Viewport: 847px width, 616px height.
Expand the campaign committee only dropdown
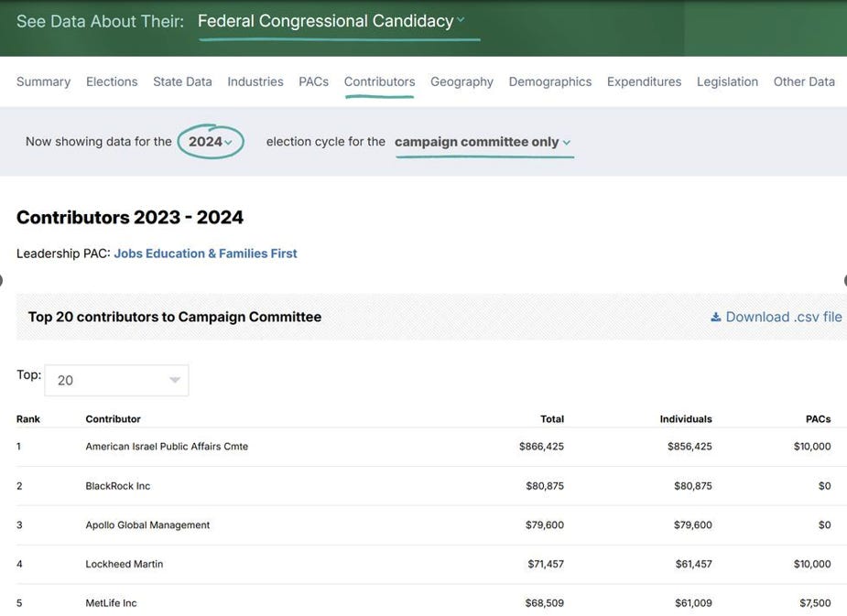(483, 142)
